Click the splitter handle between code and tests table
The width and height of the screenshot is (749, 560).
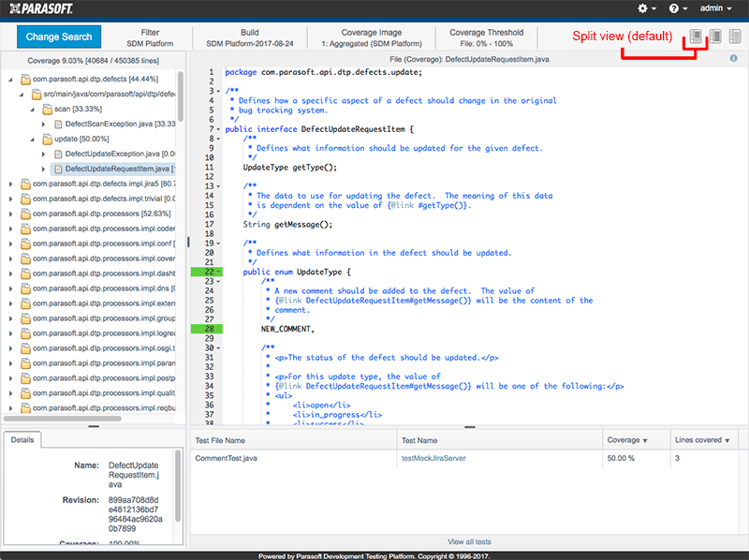pos(470,427)
